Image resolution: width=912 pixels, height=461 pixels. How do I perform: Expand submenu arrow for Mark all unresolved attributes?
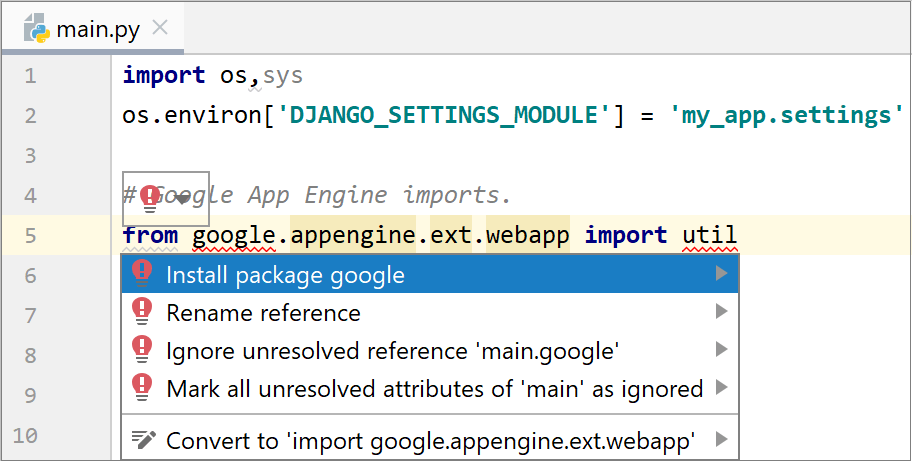click(720, 387)
